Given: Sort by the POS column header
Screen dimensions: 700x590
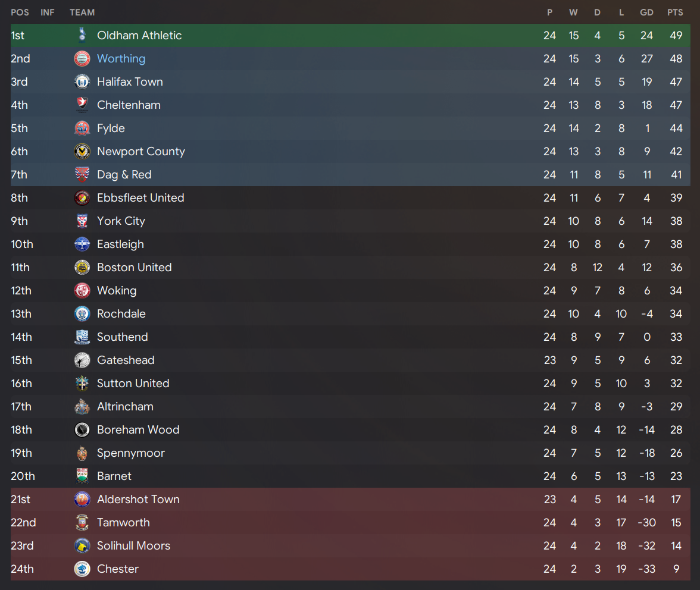Looking at the screenshot, I should pos(20,12).
